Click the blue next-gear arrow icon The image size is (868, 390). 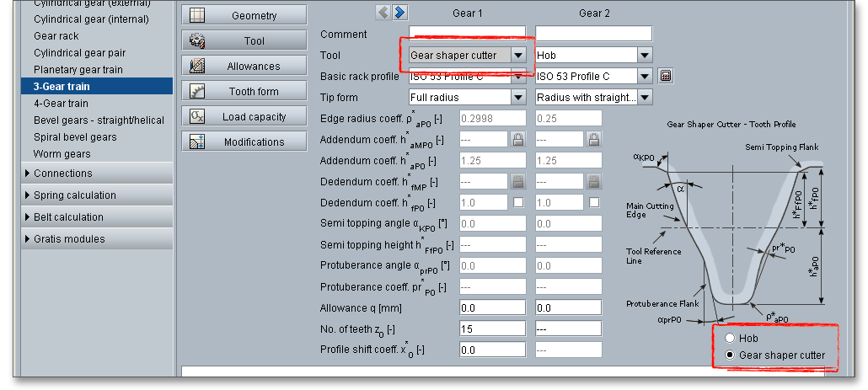(x=399, y=12)
